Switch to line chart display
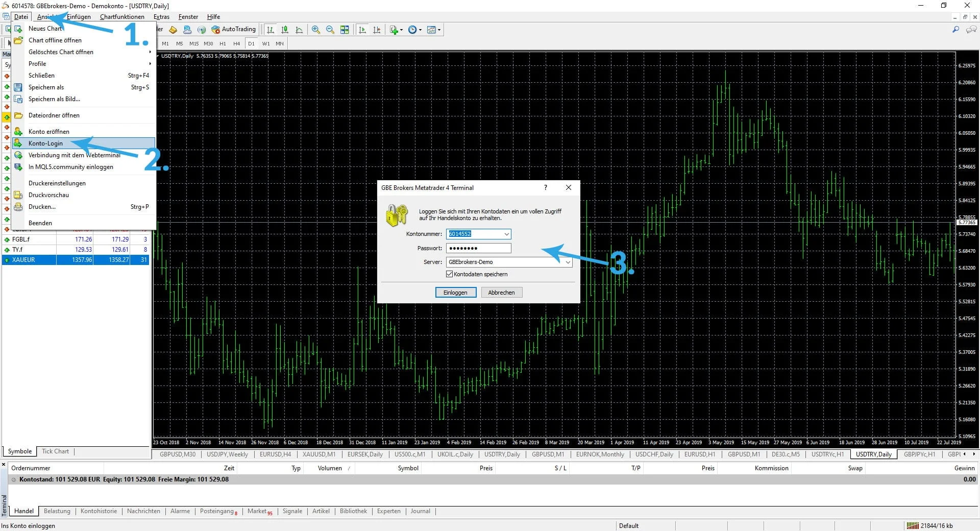The height and width of the screenshot is (531, 980). coord(300,29)
